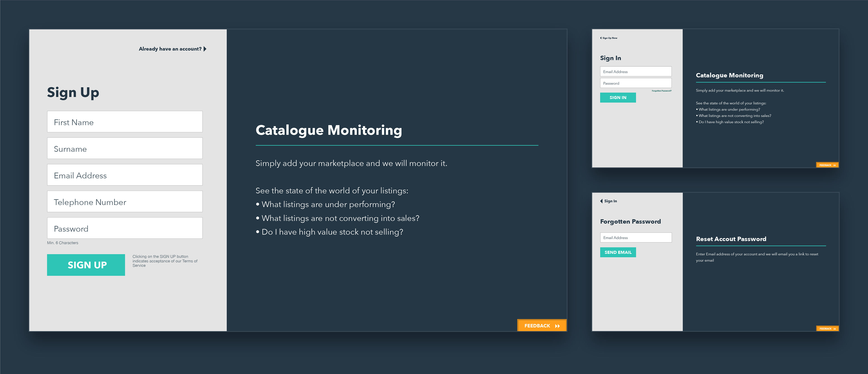Image resolution: width=868 pixels, height=374 pixels.
Task: Click back arrow next to 'Sign Up Now'
Action: pyautogui.click(x=601, y=38)
